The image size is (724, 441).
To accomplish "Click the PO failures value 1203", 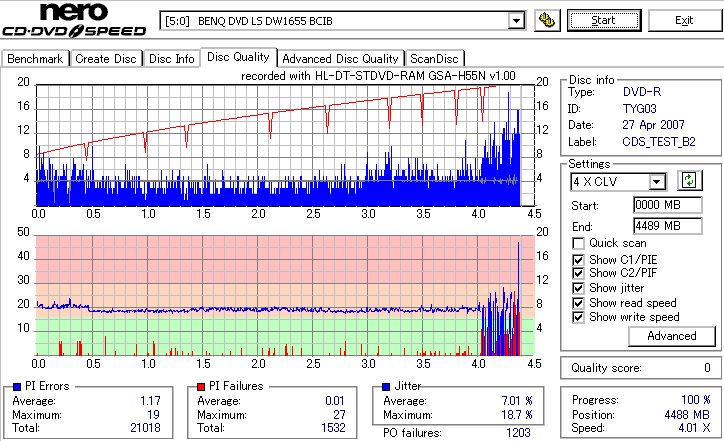I will (519, 433).
